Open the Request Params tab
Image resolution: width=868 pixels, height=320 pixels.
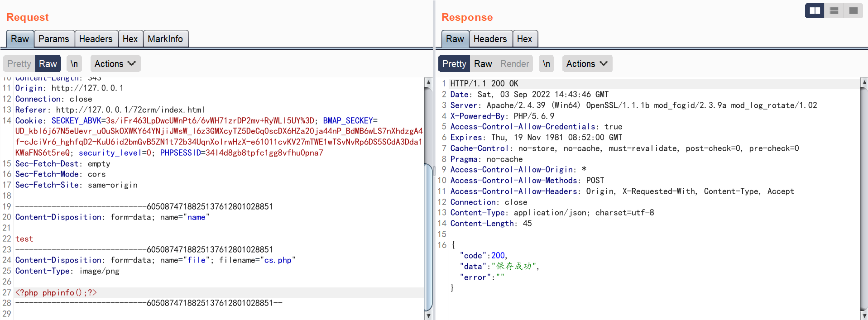click(54, 39)
